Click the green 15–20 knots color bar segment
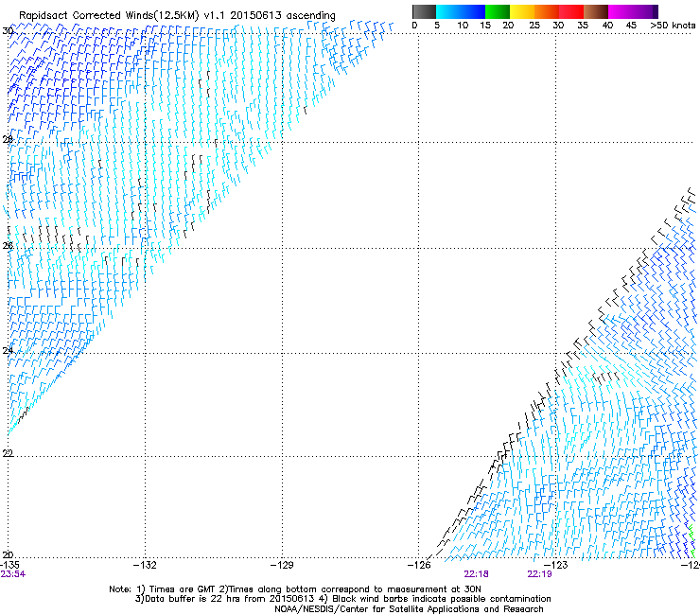 (498, 11)
